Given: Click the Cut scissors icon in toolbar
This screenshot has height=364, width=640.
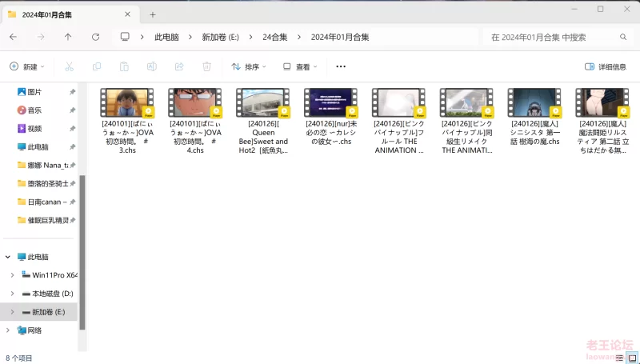Looking at the screenshot, I should [x=70, y=67].
